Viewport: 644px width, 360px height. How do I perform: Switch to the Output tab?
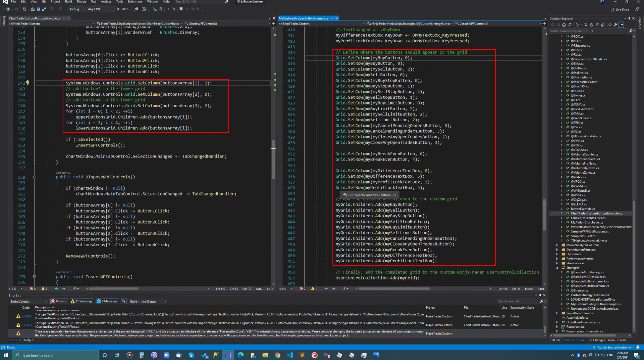(29, 340)
